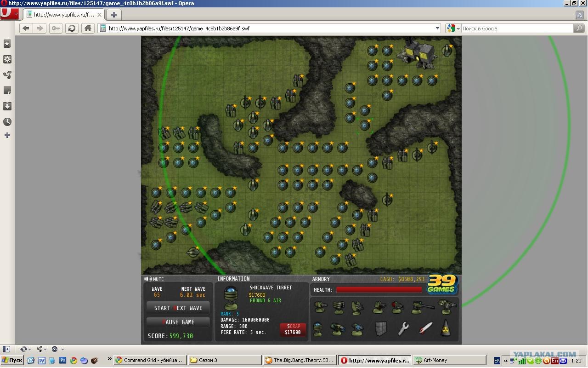Click the Opera menu button

tap(9, 14)
